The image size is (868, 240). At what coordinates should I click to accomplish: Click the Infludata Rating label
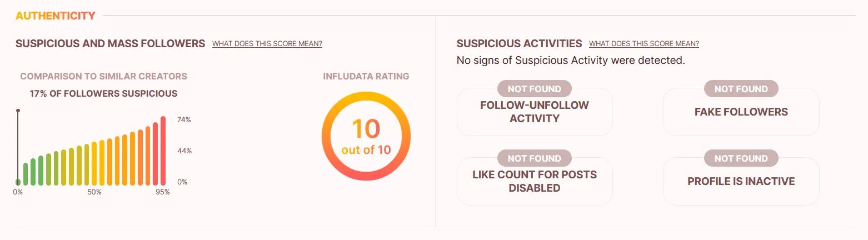[366, 76]
